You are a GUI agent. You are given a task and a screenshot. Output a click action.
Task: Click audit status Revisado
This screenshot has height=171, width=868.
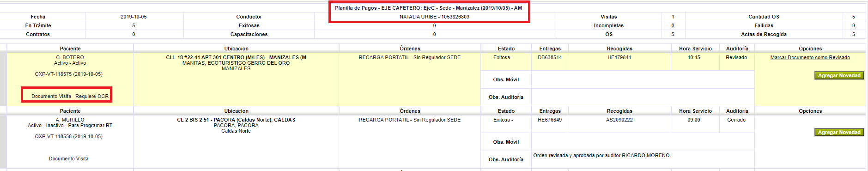pos(736,57)
